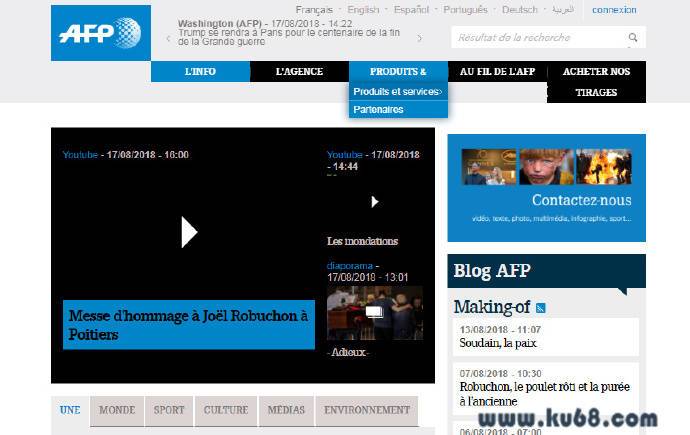
Task: Open the Adieux slideshow thumbnail
Action: (374, 313)
